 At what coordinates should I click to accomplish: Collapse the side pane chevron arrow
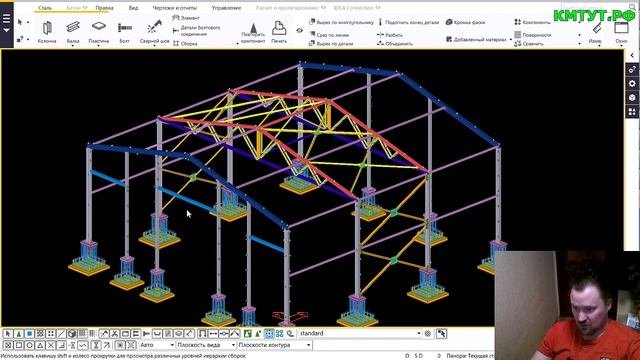632,56
